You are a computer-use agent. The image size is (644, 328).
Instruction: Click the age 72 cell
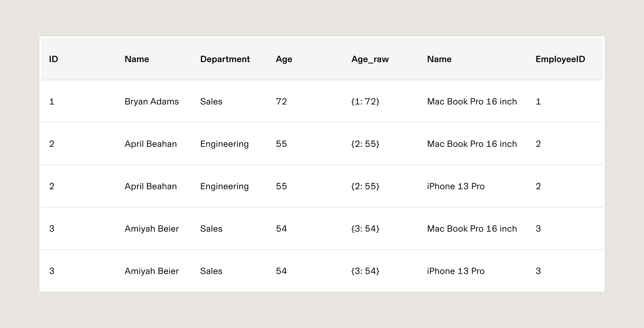point(281,101)
